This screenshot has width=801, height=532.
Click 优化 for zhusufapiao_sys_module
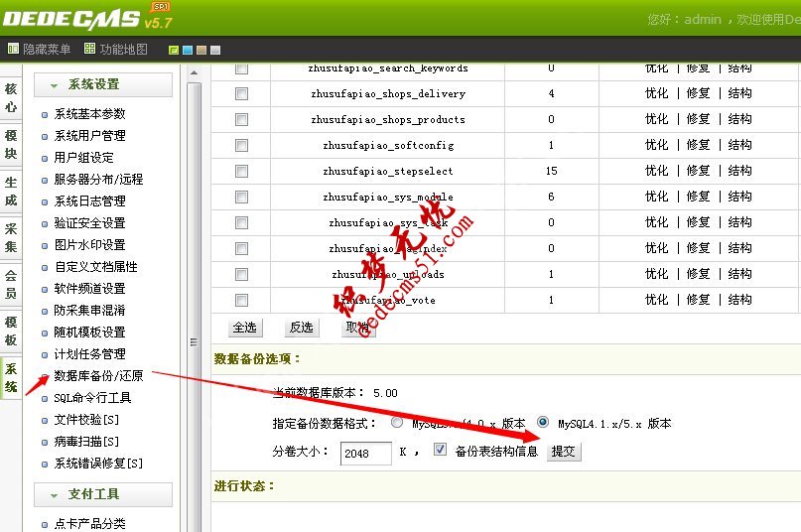pos(657,197)
